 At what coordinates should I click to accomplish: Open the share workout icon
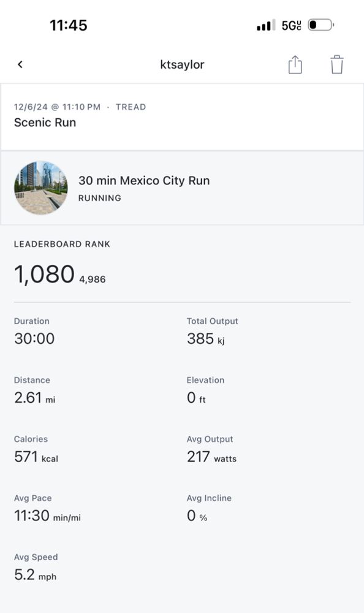click(x=295, y=64)
